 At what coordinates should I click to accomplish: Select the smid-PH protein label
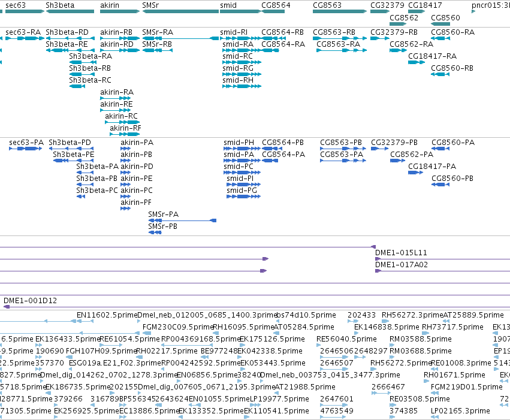tap(239, 143)
